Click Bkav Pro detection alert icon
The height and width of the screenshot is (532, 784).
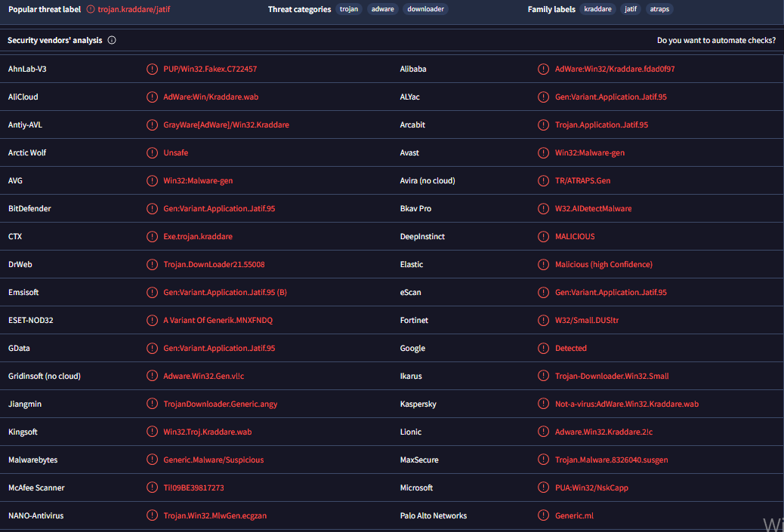click(544, 209)
